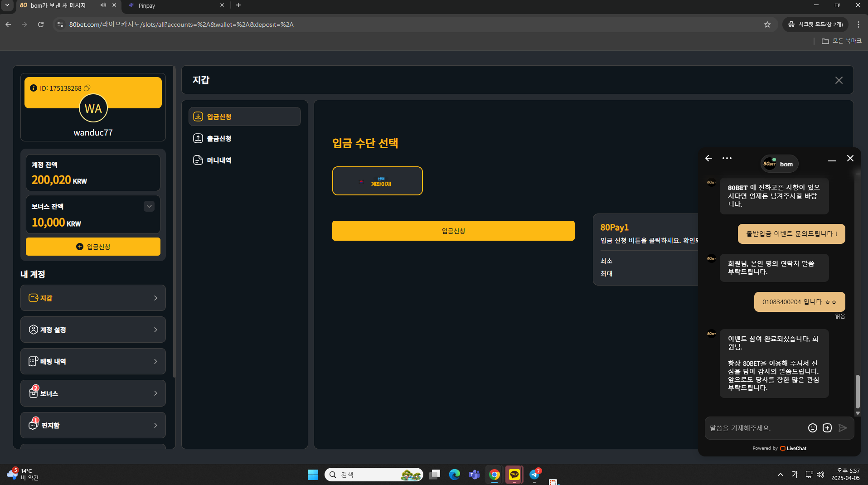Expand chevron on the 베팅 내역 row
This screenshot has width=868, height=485.
tap(155, 361)
